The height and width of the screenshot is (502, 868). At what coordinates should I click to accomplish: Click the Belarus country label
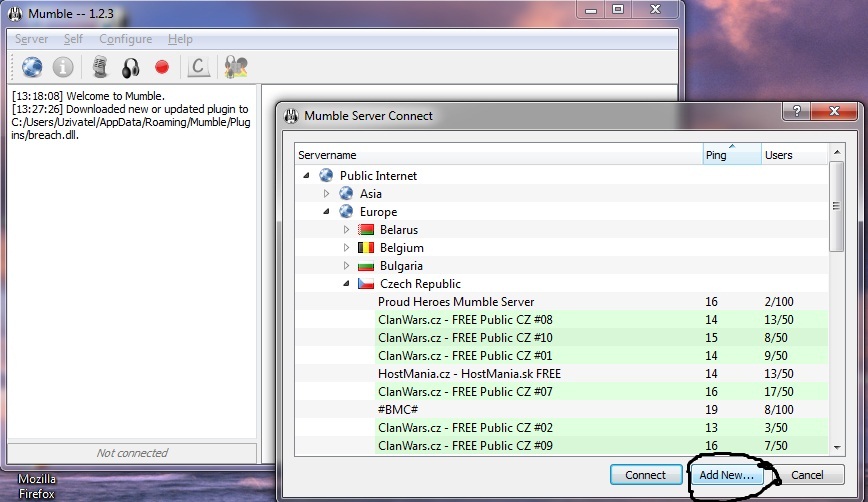(399, 229)
